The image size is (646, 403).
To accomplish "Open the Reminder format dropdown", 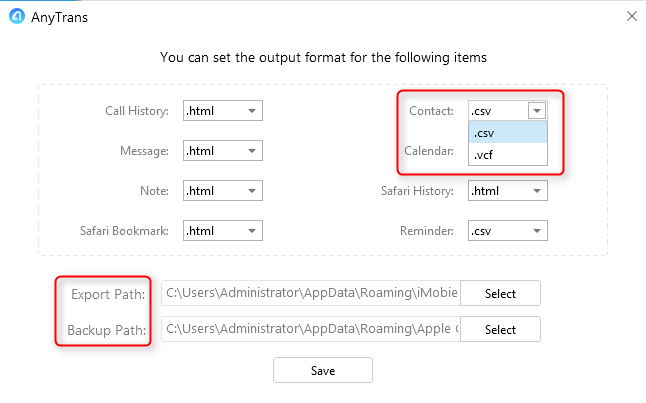I will (508, 231).
